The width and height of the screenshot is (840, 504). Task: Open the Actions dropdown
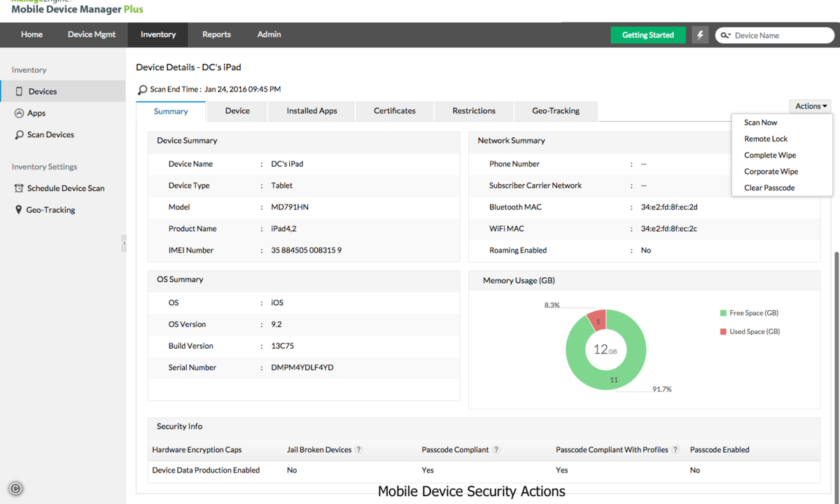coord(811,106)
